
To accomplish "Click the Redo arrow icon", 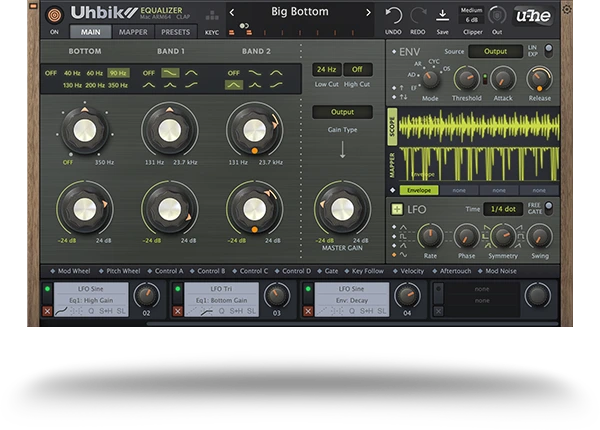I will [419, 15].
